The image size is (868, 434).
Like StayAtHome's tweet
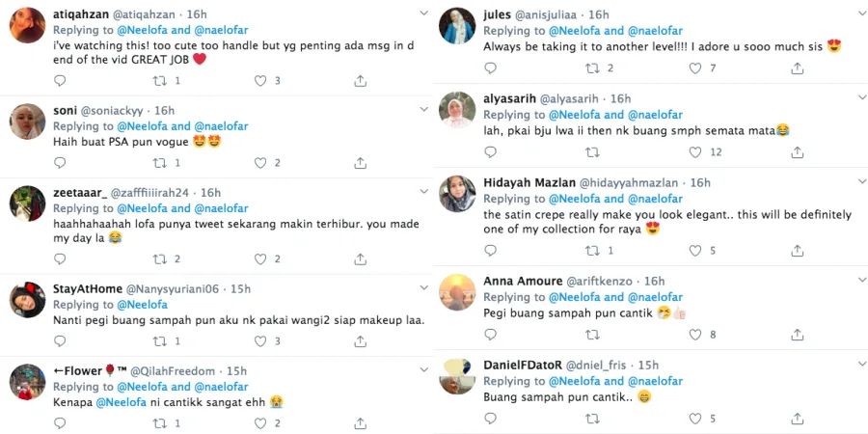[260, 340]
